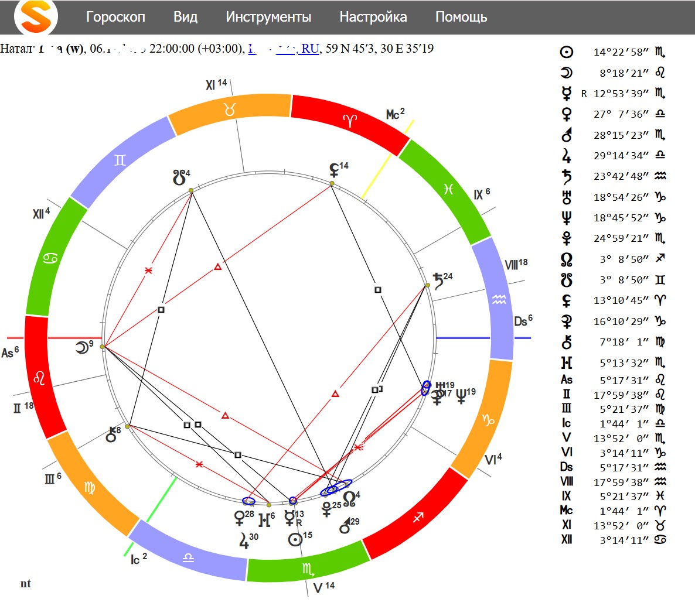Click the Mars glyph in the chart wheel
The width and height of the screenshot is (695, 616).
345,526
